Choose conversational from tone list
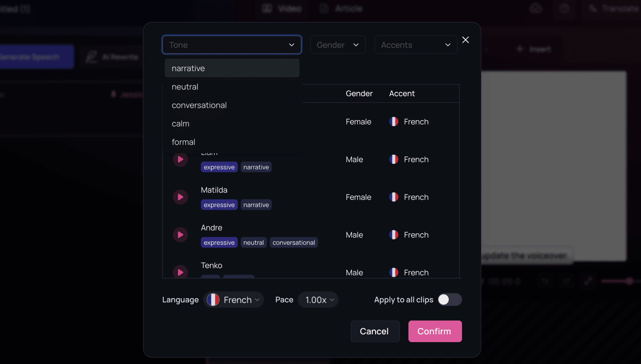The height and width of the screenshot is (364, 641). pos(199,105)
